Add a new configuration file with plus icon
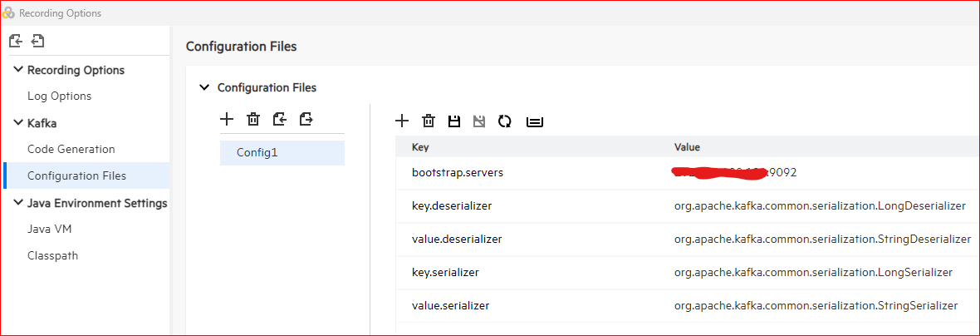The image size is (980, 336). [x=227, y=119]
